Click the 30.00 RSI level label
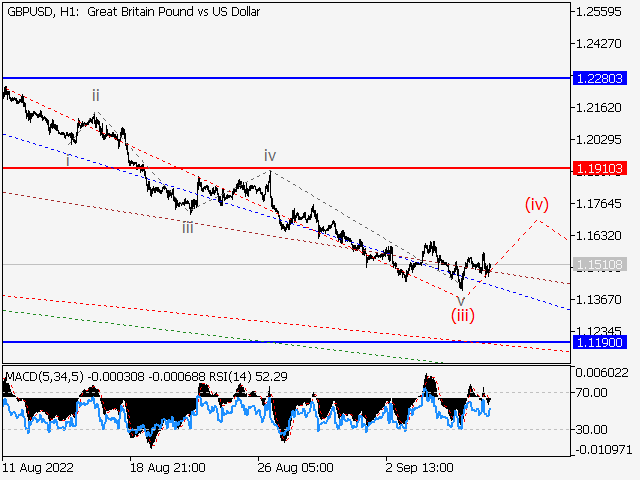Viewport: 640px width, 480px height. coord(591,429)
